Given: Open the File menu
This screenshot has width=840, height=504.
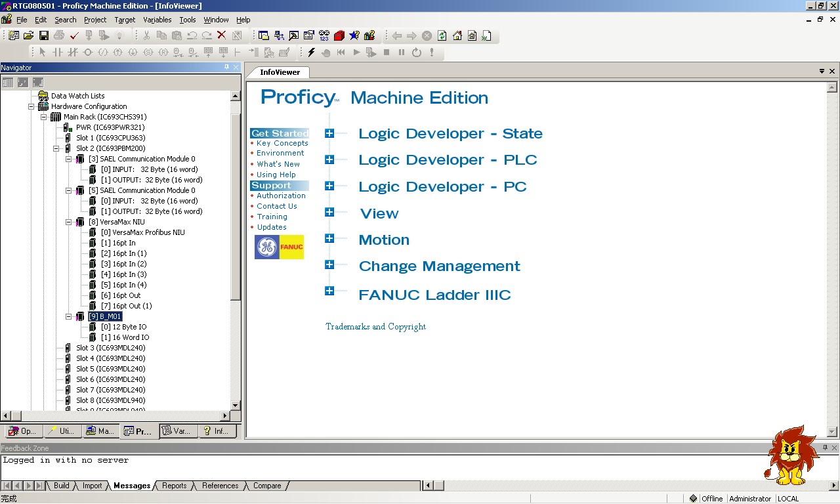Looking at the screenshot, I should [22, 20].
